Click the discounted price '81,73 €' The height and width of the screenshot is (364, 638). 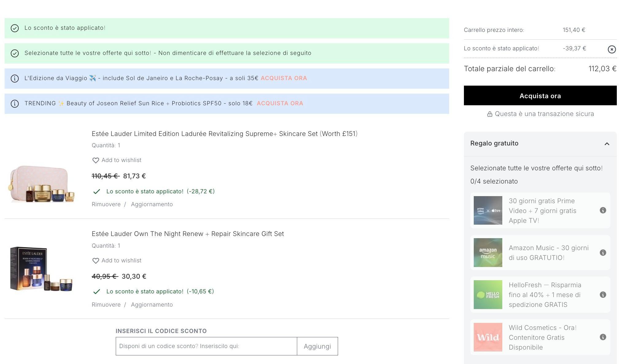(x=134, y=176)
